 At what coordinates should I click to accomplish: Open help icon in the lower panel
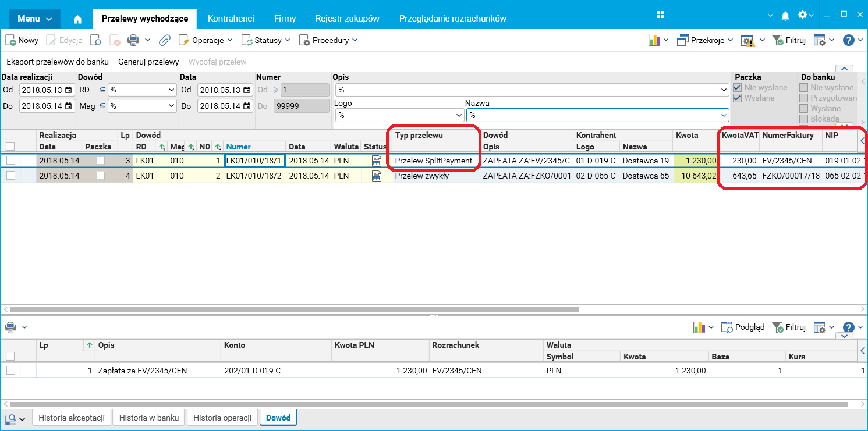pos(849,327)
